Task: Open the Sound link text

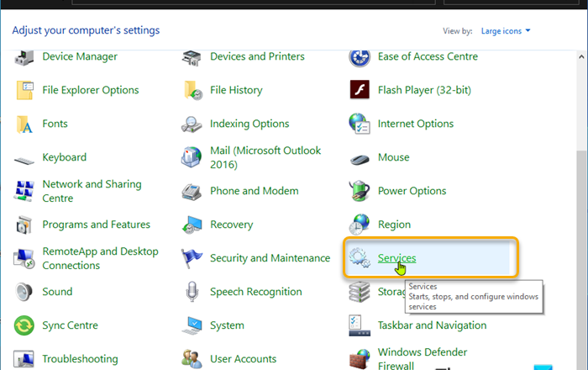Action: (x=57, y=292)
